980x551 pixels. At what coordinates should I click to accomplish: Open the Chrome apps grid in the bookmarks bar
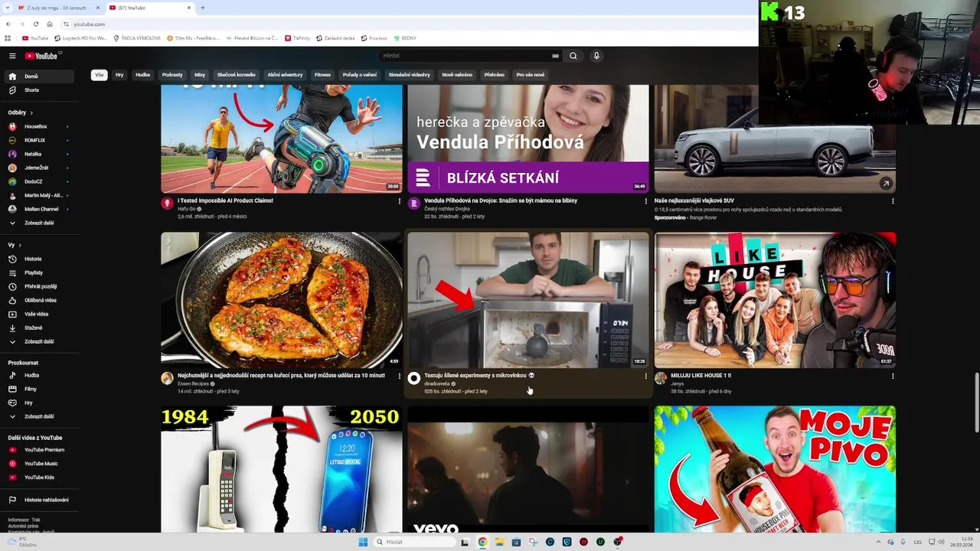(8, 38)
